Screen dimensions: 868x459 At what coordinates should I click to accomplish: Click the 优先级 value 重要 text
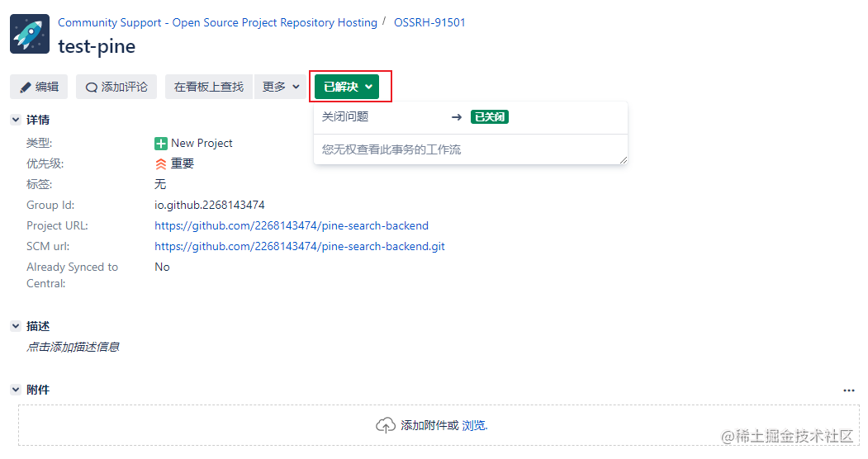tap(183, 163)
